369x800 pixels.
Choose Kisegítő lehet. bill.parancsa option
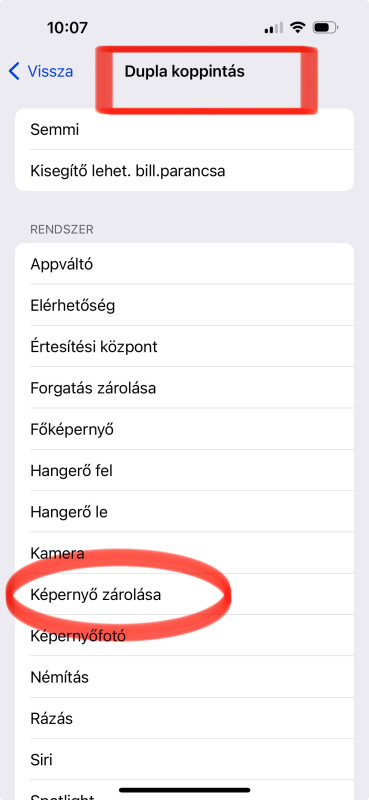[184, 170]
